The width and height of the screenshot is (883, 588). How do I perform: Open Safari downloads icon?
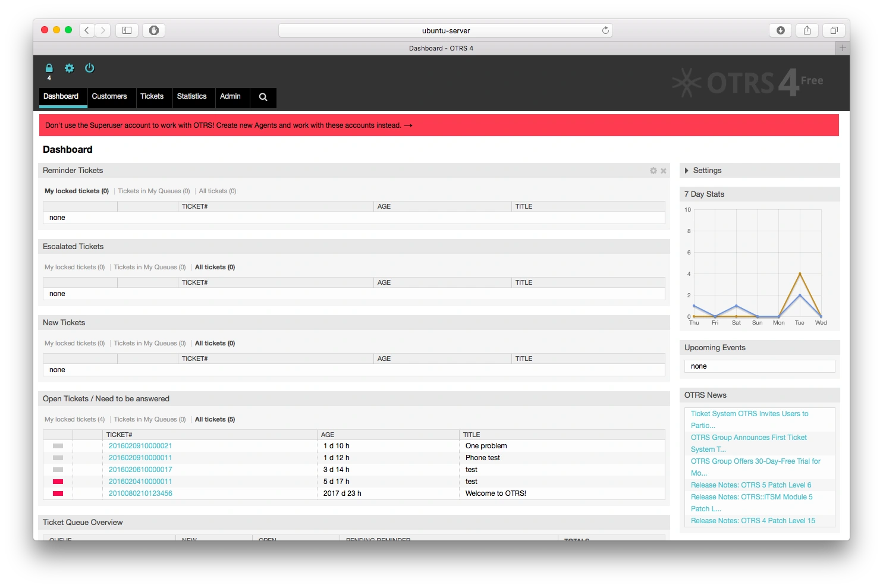(781, 30)
